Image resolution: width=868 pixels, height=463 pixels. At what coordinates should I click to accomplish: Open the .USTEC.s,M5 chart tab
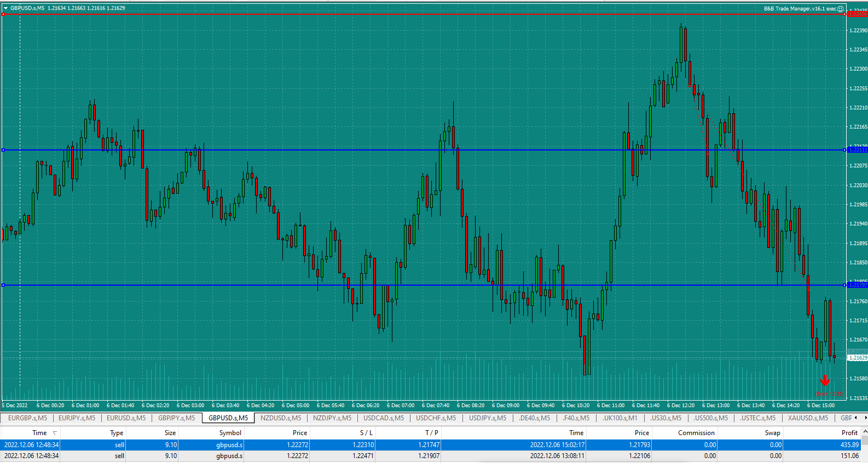click(x=757, y=418)
